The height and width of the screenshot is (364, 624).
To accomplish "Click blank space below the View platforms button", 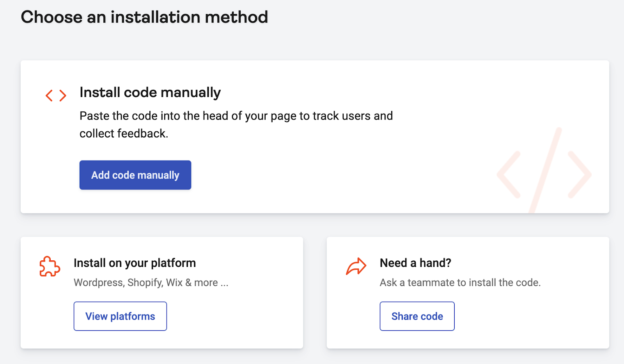I will point(120,340).
